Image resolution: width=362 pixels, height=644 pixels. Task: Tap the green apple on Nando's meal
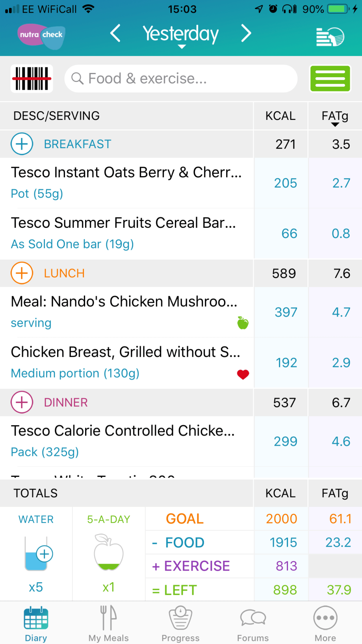243,323
